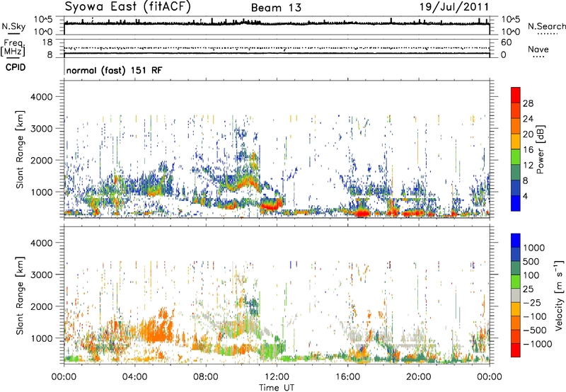The width and height of the screenshot is (566, 392).
Task: Click the light green 25-100 velocity segment
Action: point(516,282)
